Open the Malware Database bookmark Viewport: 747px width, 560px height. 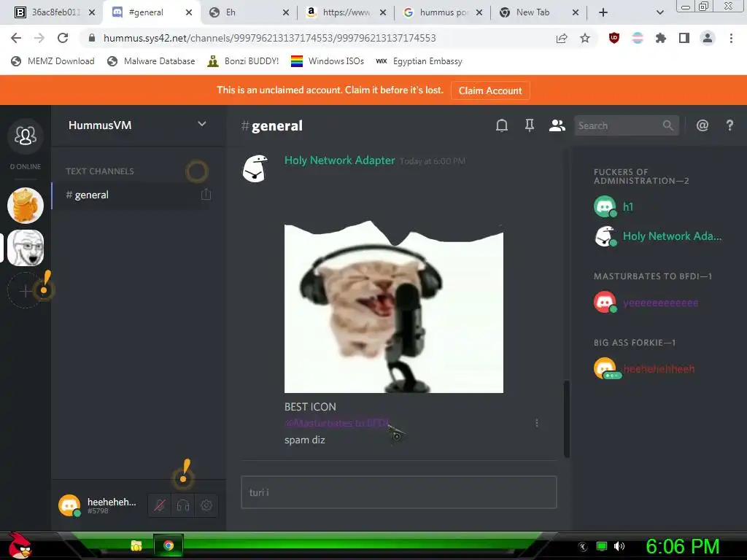click(x=151, y=61)
